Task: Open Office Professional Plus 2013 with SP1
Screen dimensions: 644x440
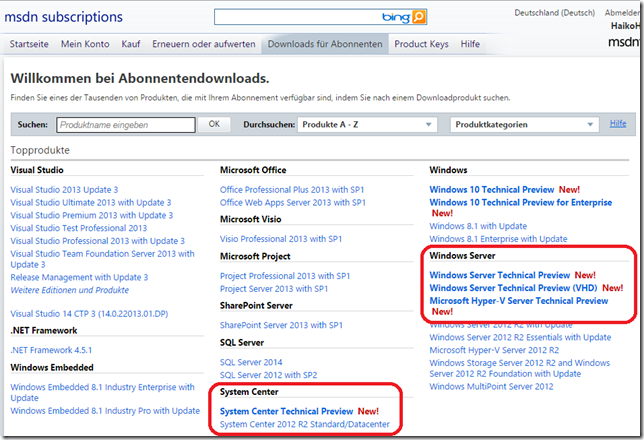Action: pyautogui.click(x=292, y=190)
